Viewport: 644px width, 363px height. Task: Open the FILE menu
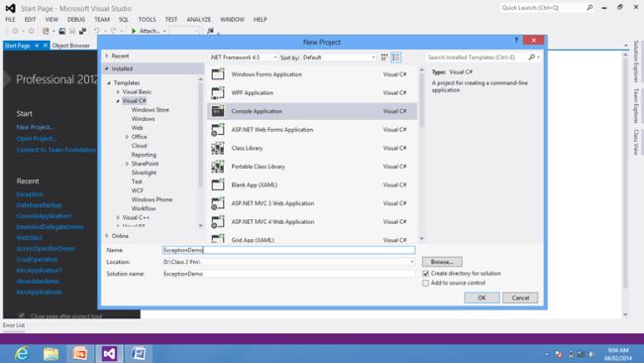tap(10, 19)
